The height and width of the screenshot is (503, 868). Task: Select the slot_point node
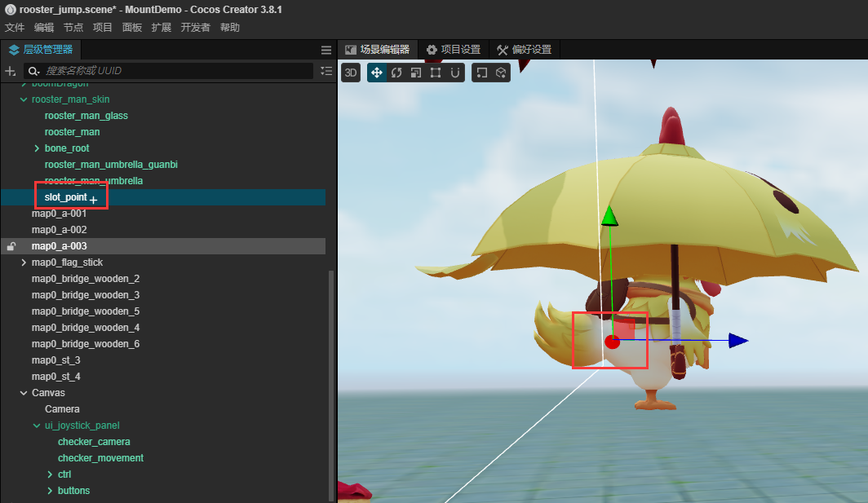(66, 197)
